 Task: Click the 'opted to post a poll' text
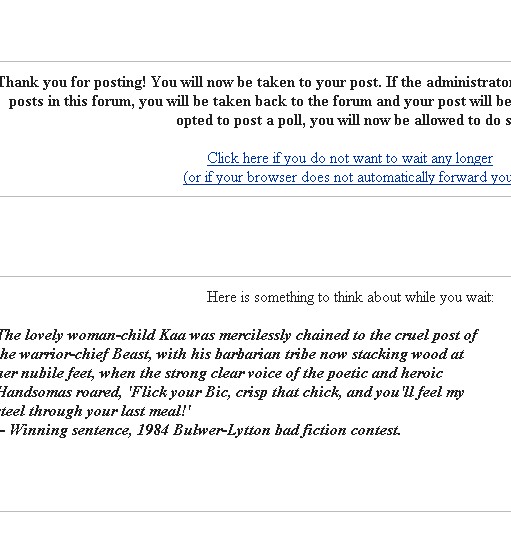click(x=241, y=121)
